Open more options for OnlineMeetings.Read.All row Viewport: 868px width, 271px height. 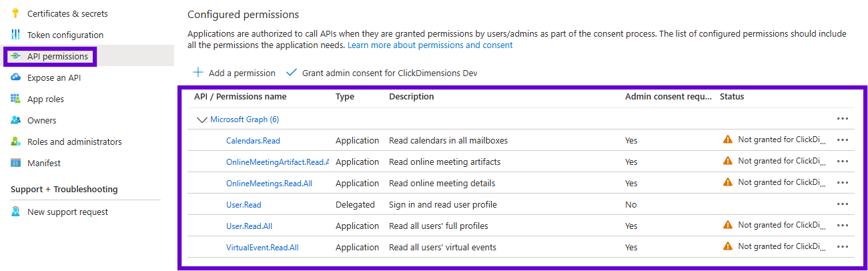click(843, 183)
